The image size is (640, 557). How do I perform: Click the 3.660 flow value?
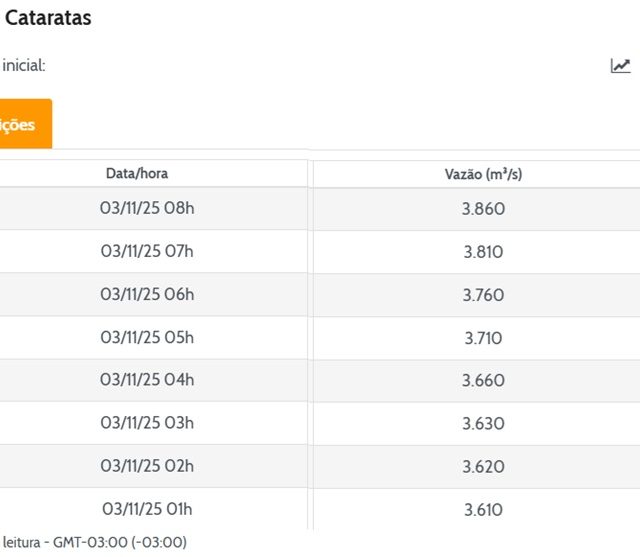tap(483, 380)
